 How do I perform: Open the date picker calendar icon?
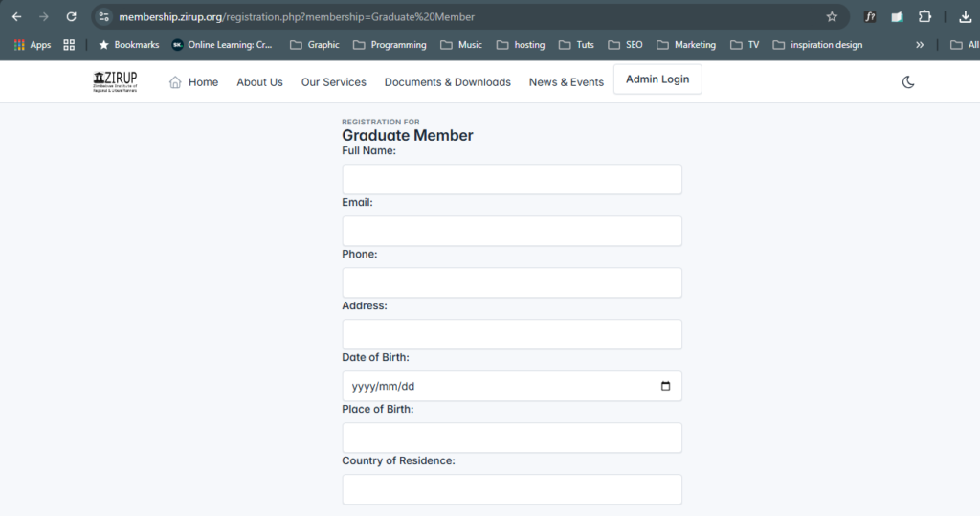(666, 387)
